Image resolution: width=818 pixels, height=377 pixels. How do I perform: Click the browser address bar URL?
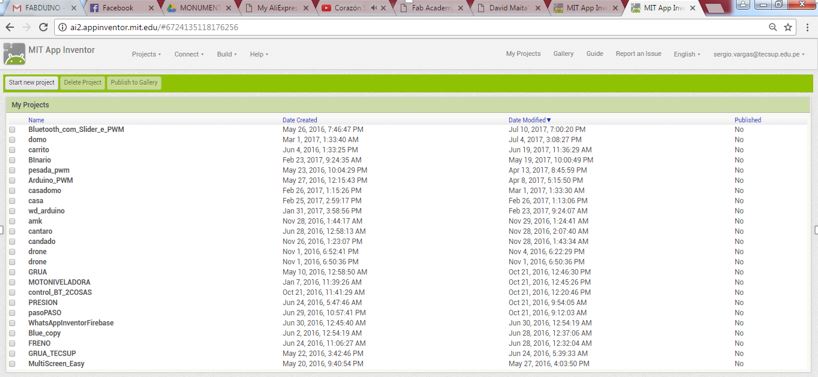click(154, 27)
